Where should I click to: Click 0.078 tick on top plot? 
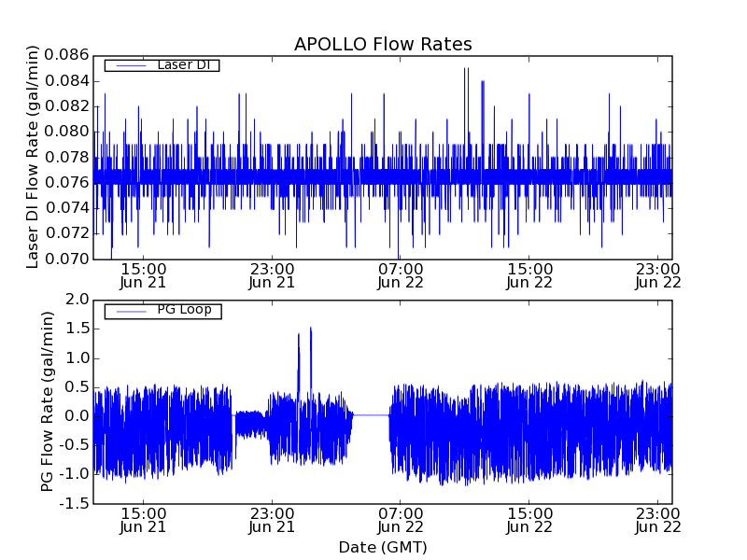pyautogui.click(x=66, y=157)
